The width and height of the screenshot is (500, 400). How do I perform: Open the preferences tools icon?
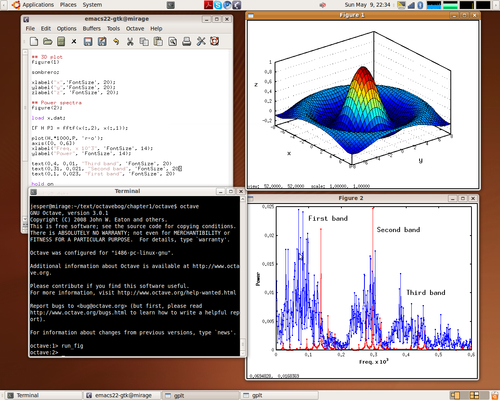201,41
